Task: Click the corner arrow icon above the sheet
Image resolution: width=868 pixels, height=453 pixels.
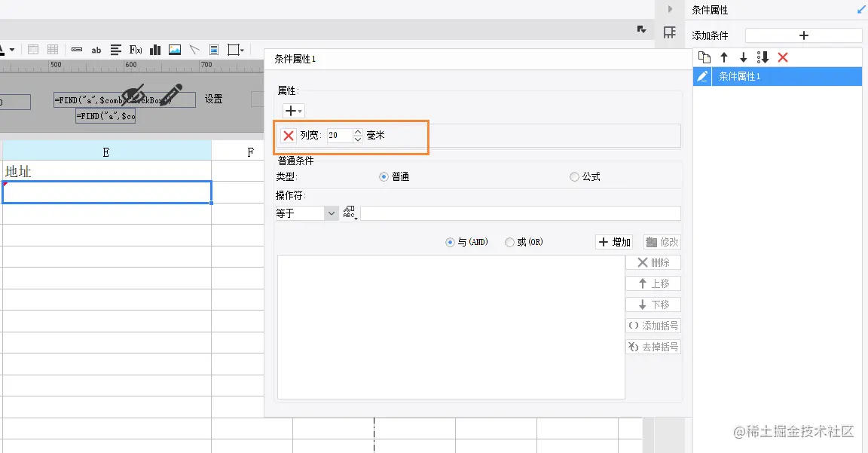Action: point(642,29)
